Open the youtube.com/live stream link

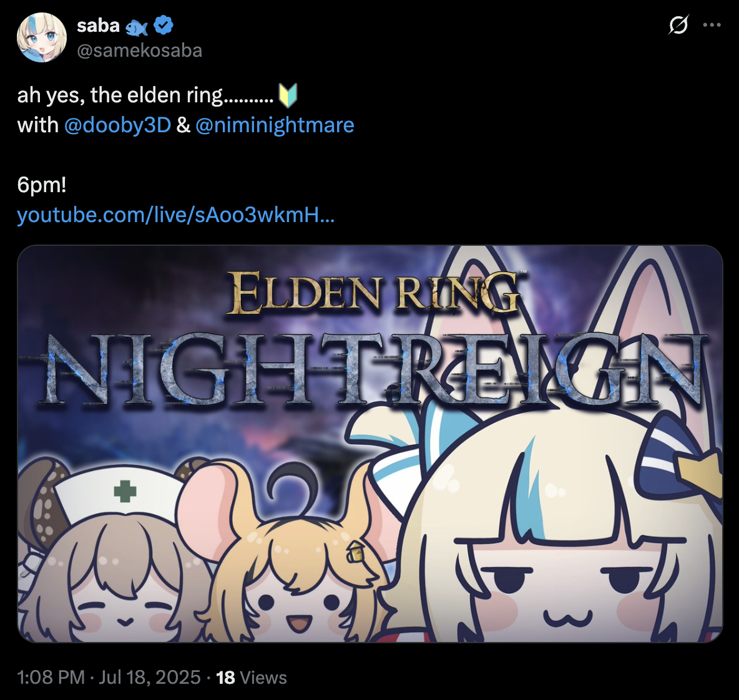[176, 215]
